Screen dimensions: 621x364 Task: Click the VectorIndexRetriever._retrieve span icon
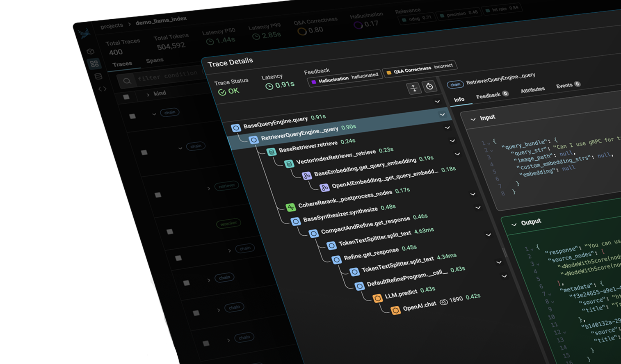289,164
